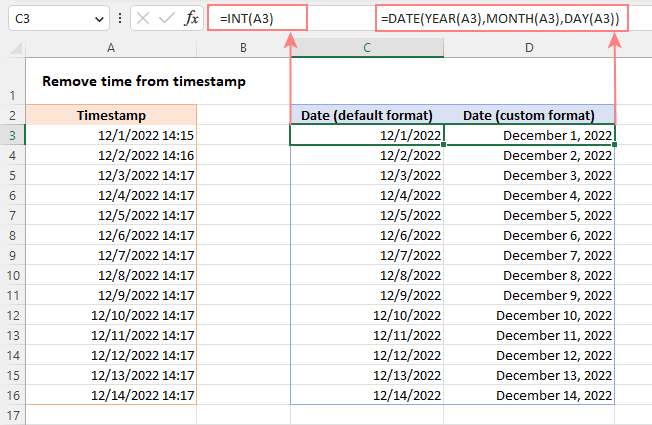Select the "Date (custom format)" header cell

click(x=529, y=115)
